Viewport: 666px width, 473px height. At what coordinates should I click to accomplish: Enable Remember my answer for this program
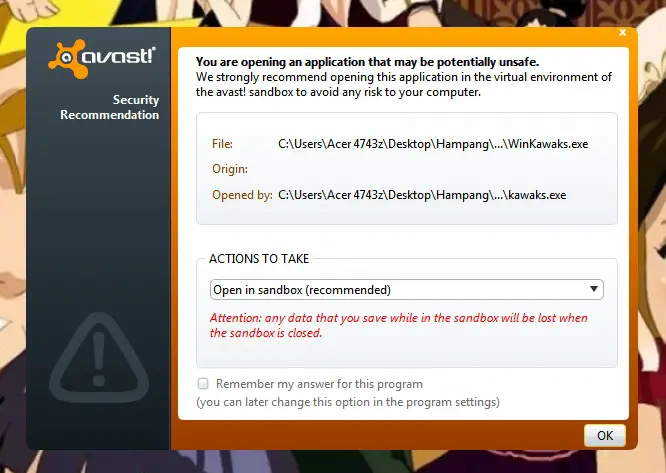click(203, 384)
